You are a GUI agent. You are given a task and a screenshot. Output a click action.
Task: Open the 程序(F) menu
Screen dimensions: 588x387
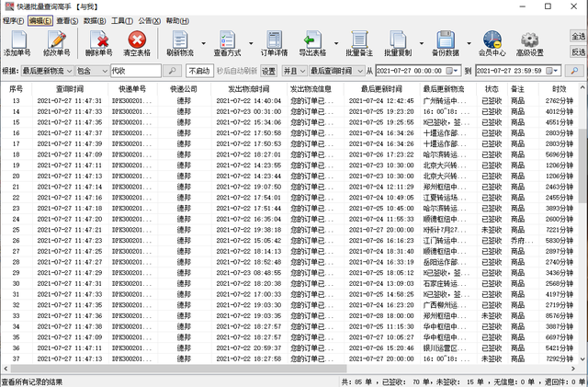(x=13, y=21)
